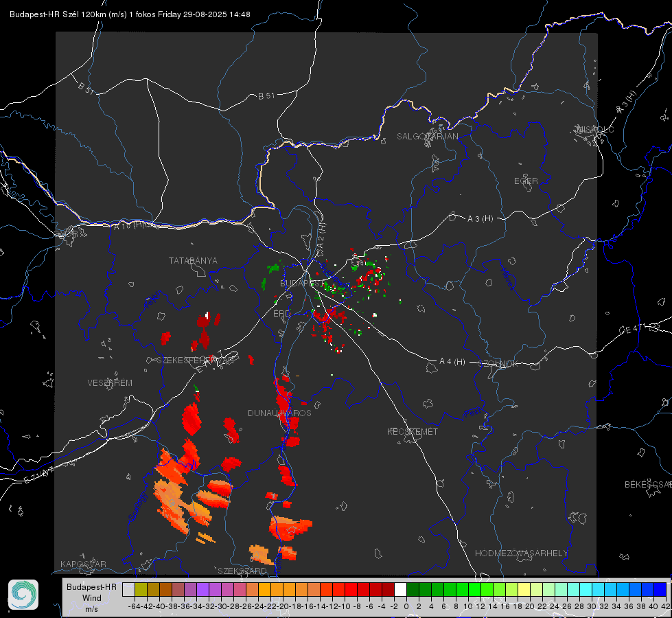Click the KECSKEMÉT city label
The width and height of the screenshot is (672, 618).
413,431
